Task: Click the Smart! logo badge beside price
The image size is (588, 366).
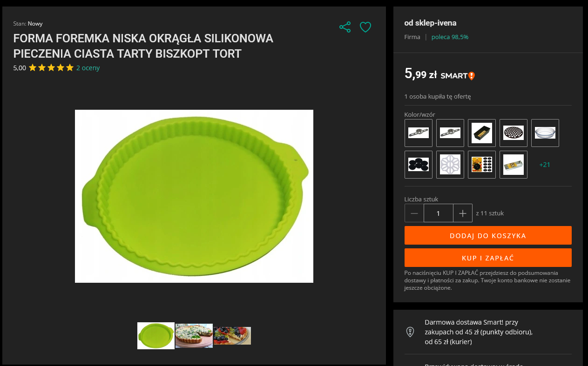Action: [x=458, y=76]
